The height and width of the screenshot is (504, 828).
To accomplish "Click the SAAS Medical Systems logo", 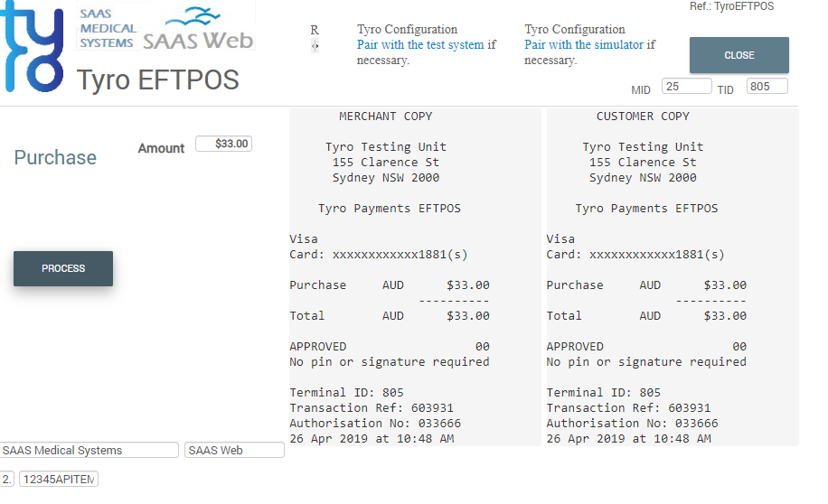I will (x=108, y=28).
